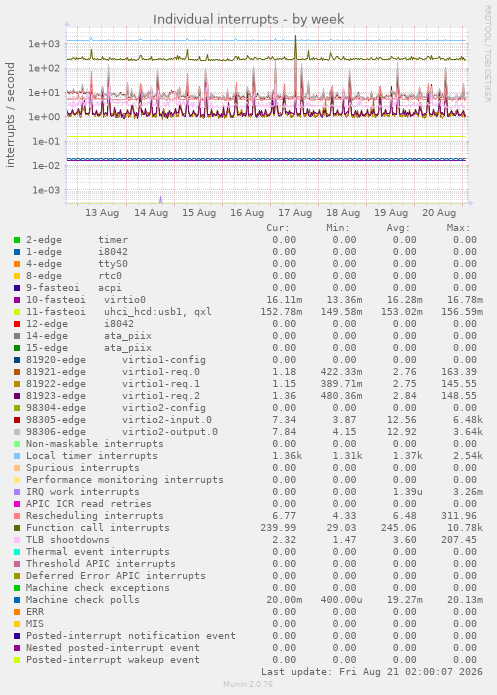Click the Munin 2.0.76 footer text
497x695 pixels.
click(248, 684)
